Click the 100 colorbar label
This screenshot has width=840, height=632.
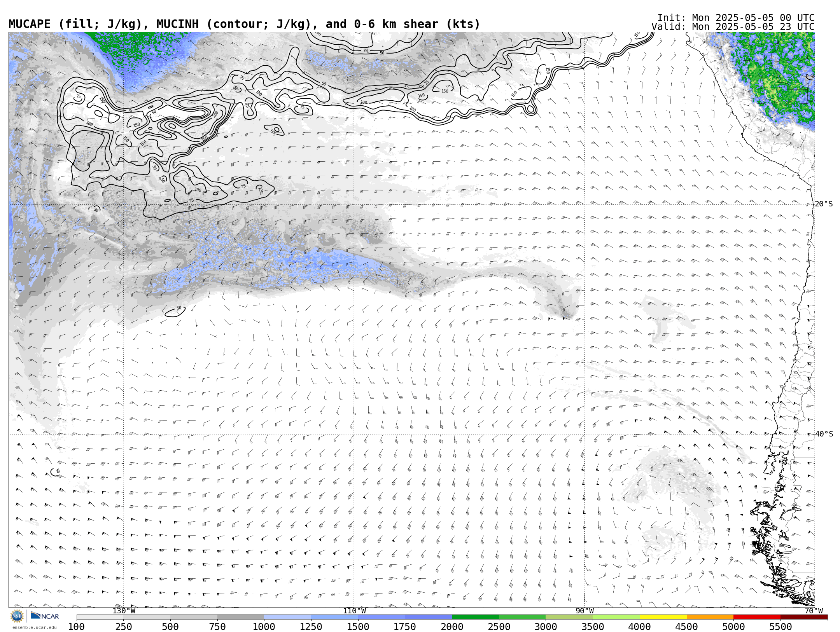click(77, 627)
